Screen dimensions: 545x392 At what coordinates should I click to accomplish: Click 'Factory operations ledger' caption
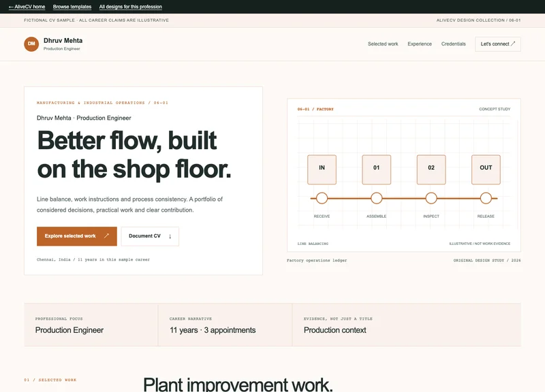[317, 261]
